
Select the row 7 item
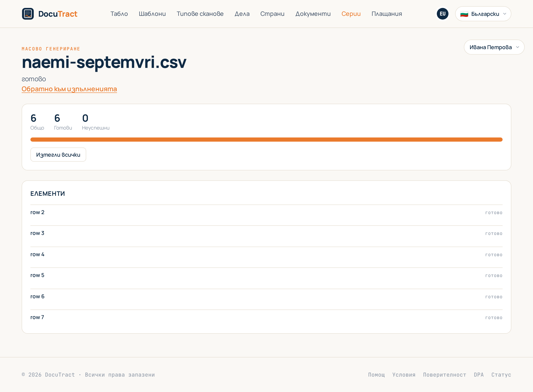tap(266, 318)
